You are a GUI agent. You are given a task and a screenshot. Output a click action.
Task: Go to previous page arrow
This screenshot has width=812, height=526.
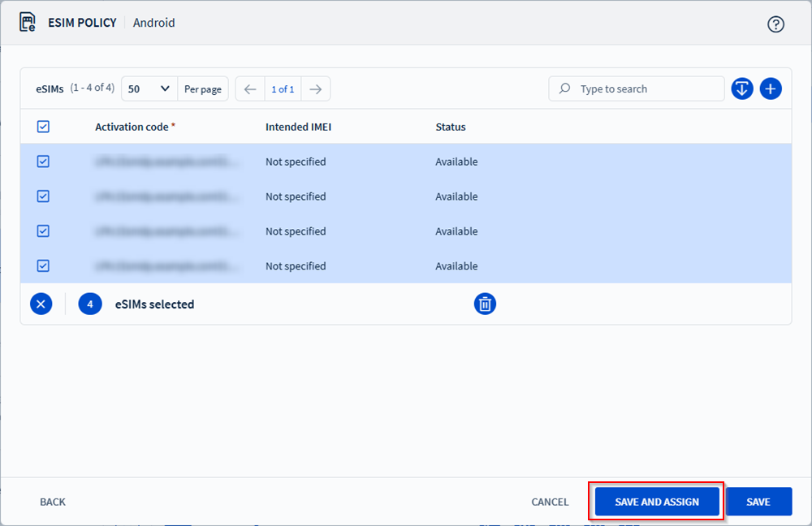250,89
